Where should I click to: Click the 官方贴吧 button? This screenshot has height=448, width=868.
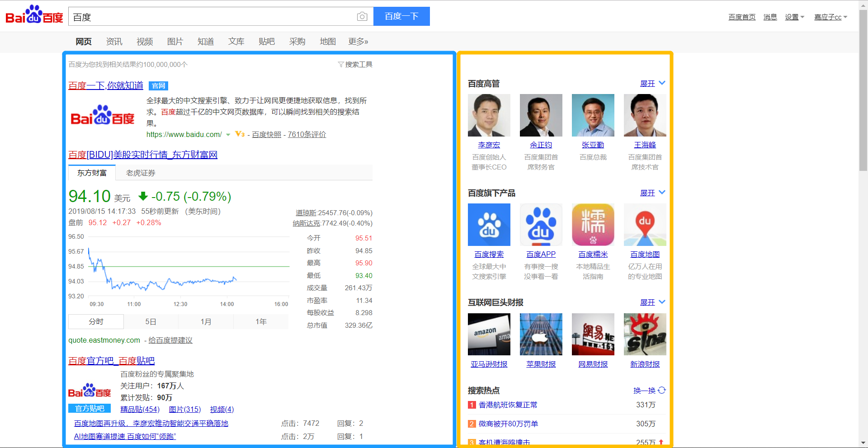(x=90, y=409)
